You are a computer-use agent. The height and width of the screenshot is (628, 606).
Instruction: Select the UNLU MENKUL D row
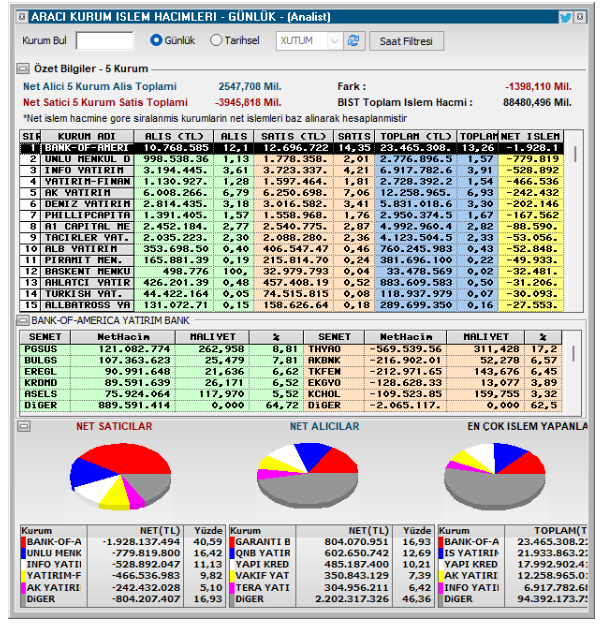[x=292, y=159]
